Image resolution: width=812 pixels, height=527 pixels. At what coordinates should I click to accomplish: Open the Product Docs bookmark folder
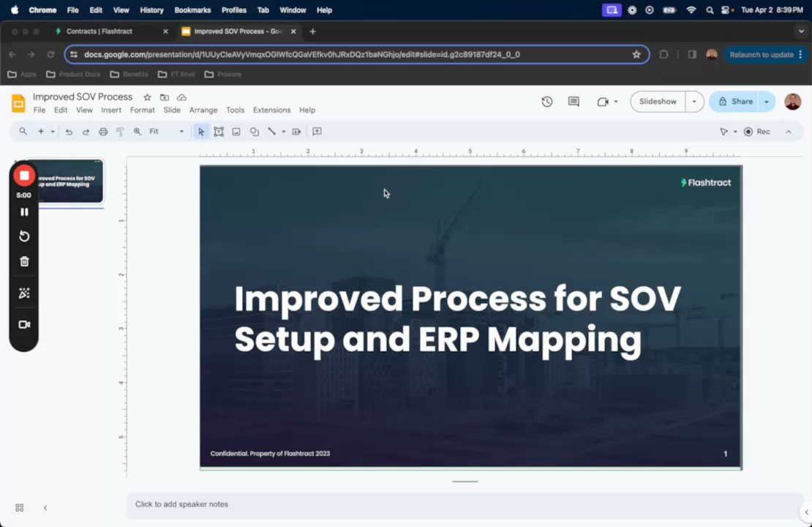pyautogui.click(x=73, y=74)
